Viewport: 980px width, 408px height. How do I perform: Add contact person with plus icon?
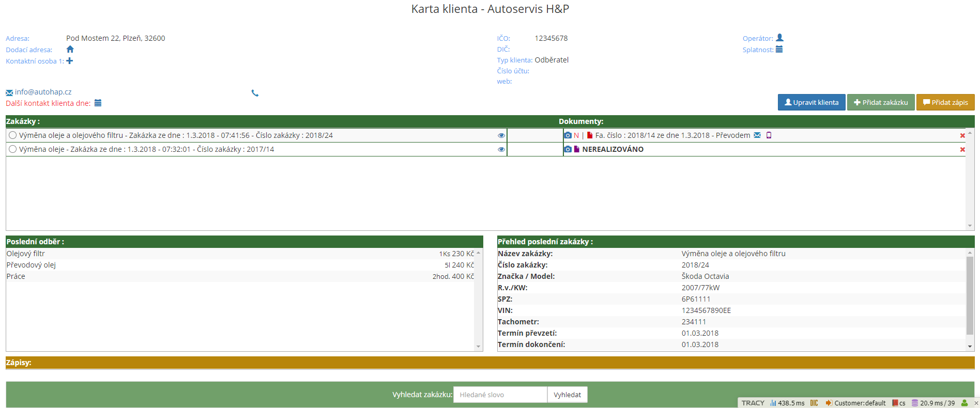[x=70, y=61]
